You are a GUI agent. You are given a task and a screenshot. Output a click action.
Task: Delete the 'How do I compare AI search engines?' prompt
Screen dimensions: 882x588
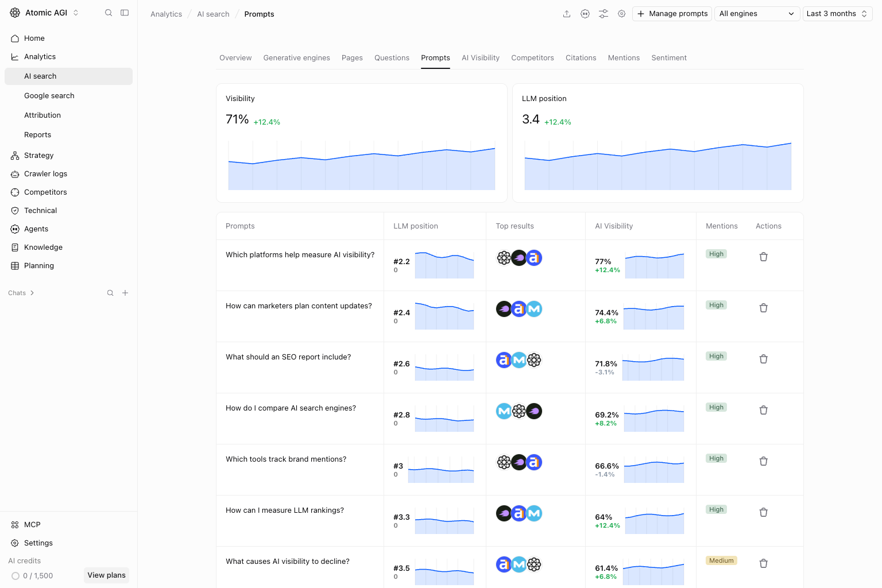pyautogui.click(x=764, y=410)
